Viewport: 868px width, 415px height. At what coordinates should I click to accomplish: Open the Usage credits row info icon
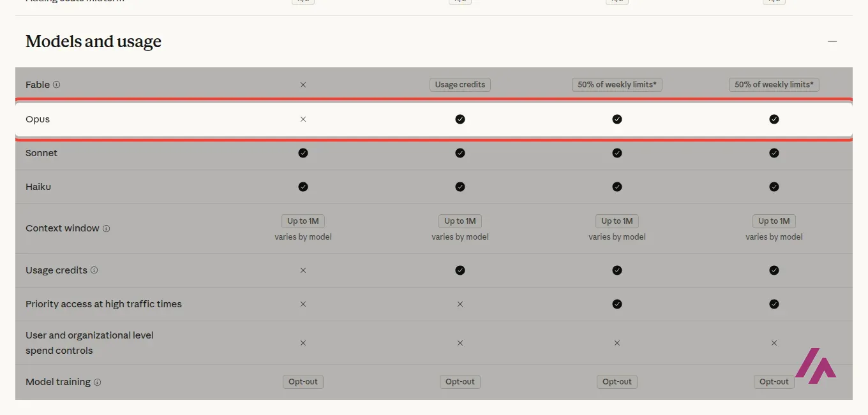pos(94,270)
